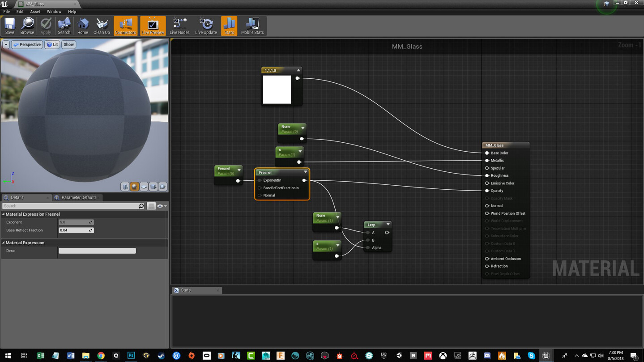This screenshot has height=362, width=644.
Task: Use selected mesh as preview (teapot icon)
Action: tap(162, 187)
